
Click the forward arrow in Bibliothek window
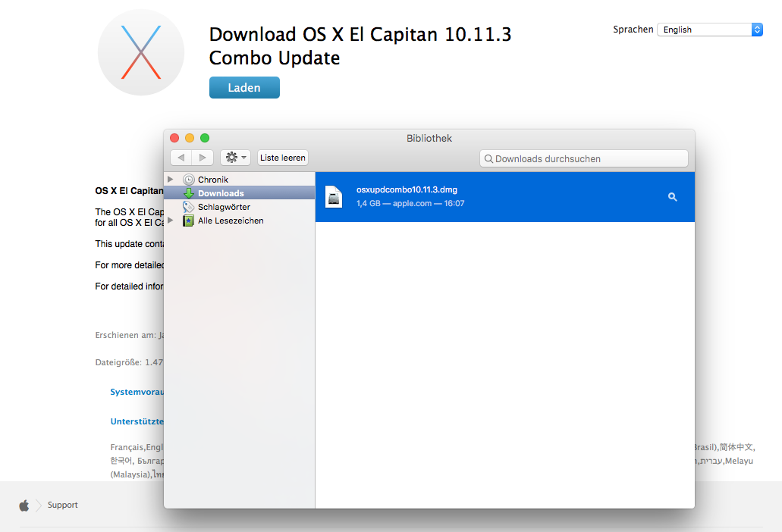(203, 158)
